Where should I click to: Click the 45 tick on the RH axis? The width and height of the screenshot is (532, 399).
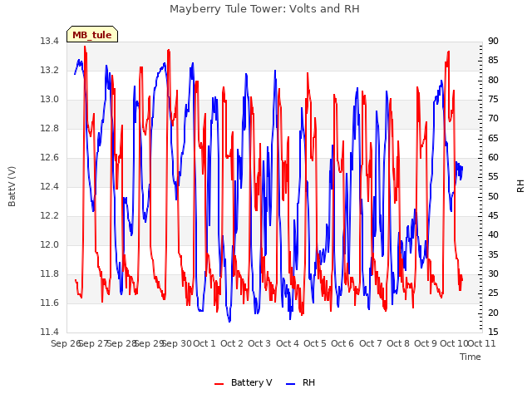[493, 216]
